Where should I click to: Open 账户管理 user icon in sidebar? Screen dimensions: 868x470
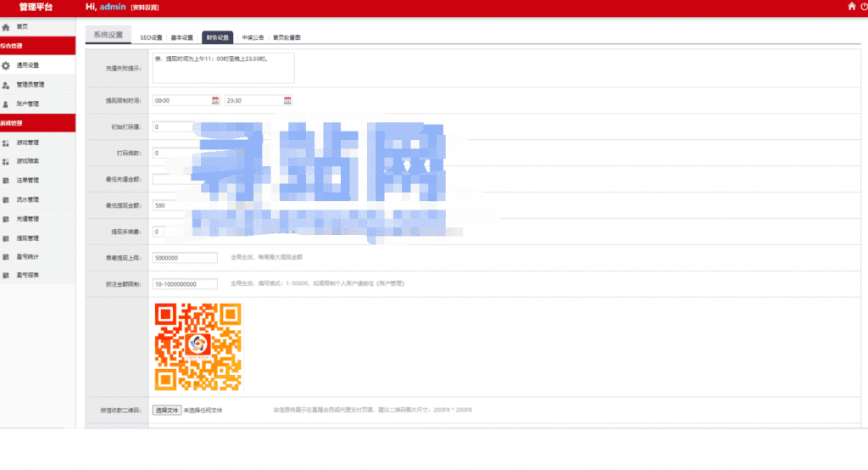(x=6, y=104)
